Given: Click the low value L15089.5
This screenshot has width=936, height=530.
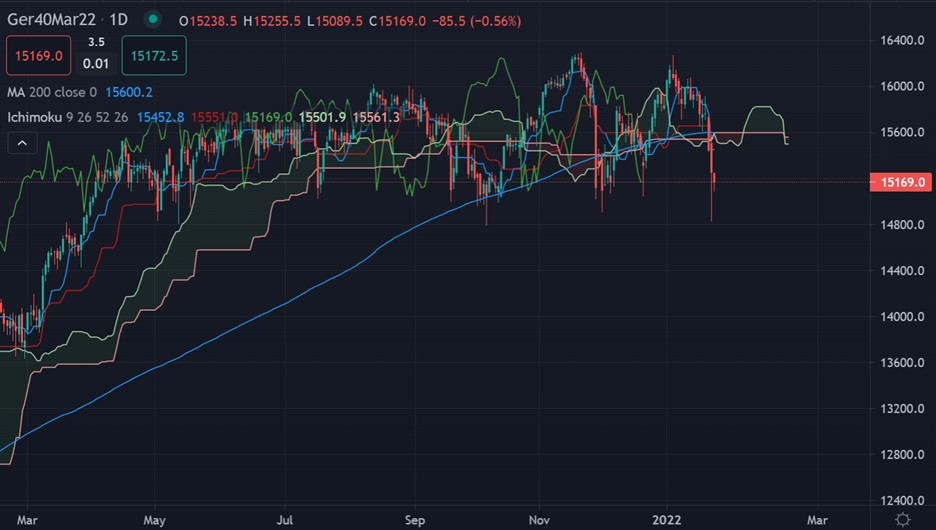Looking at the screenshot, I should pos(335,21).
